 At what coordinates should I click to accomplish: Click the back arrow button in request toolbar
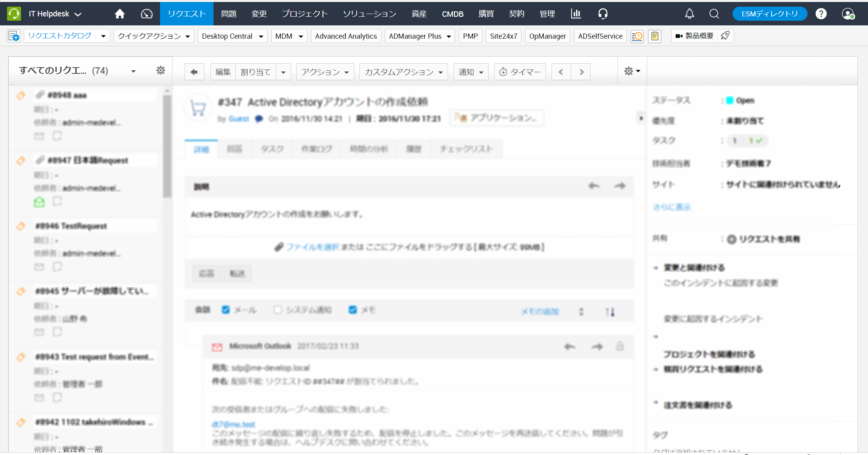(x=194, y=72)
